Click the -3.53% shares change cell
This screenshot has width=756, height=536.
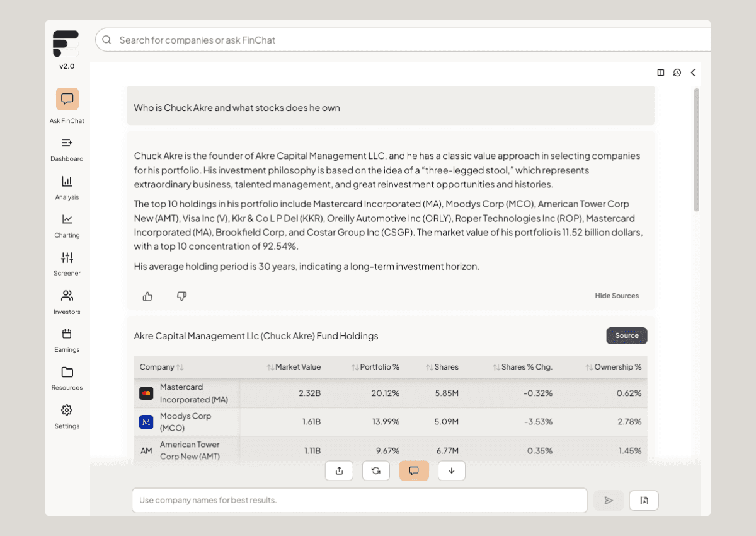tap(537, 422)
